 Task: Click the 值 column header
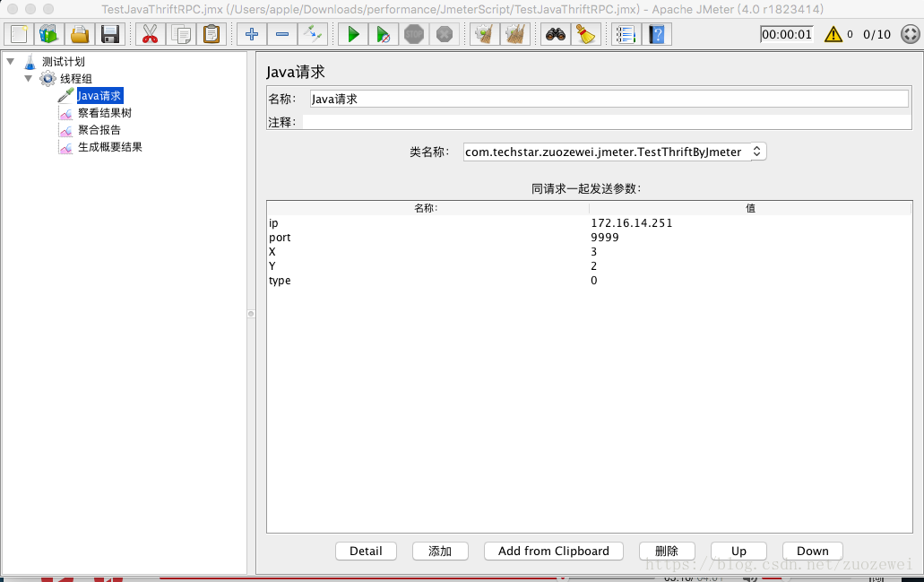click(x=750, y=208)
